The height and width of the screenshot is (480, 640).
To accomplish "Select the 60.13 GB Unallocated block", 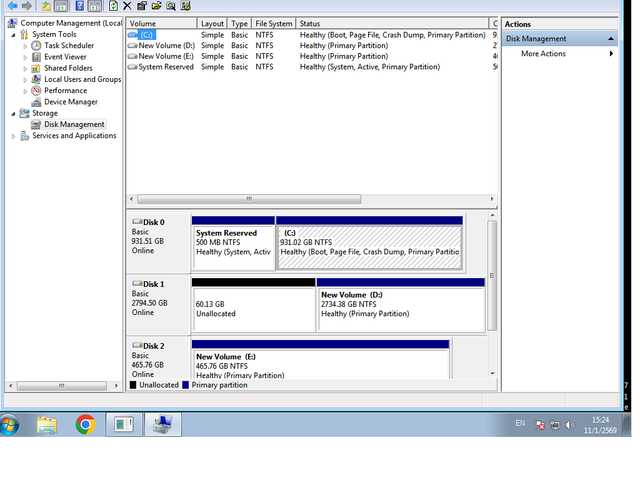I will 253,305.
